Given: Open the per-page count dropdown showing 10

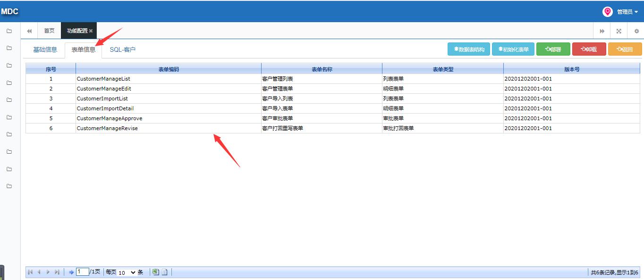Looking at the screenshot, I should pos(127,272).
